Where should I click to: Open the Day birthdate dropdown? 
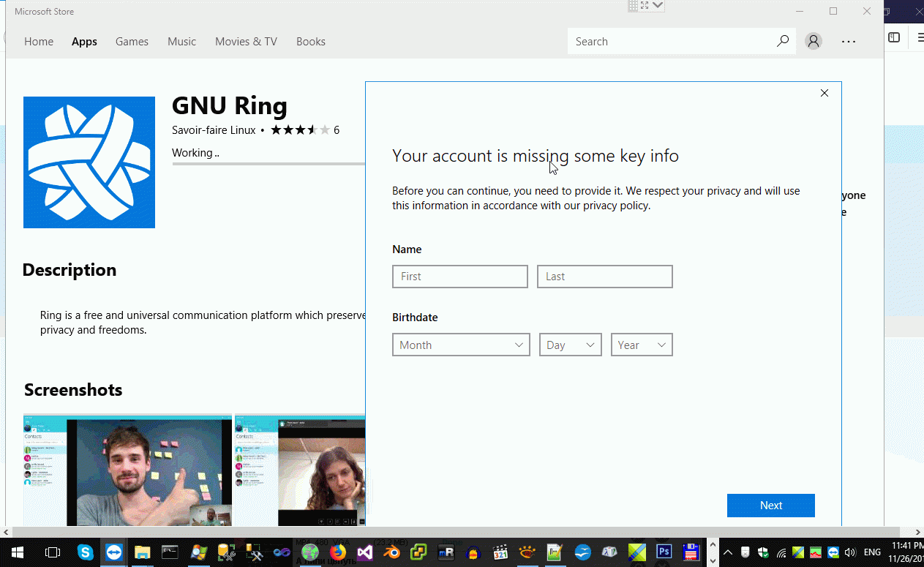click(x=571, y=345)
